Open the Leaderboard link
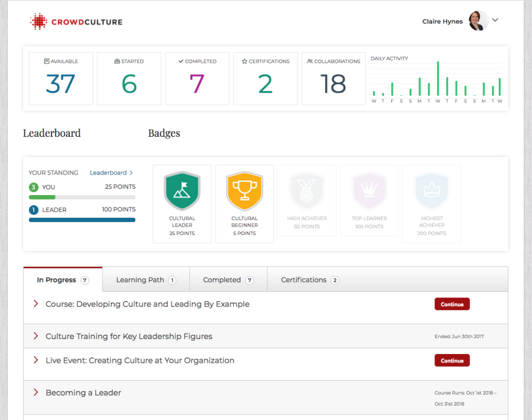Viewport: 532px width, 420px height. (111, 173)
